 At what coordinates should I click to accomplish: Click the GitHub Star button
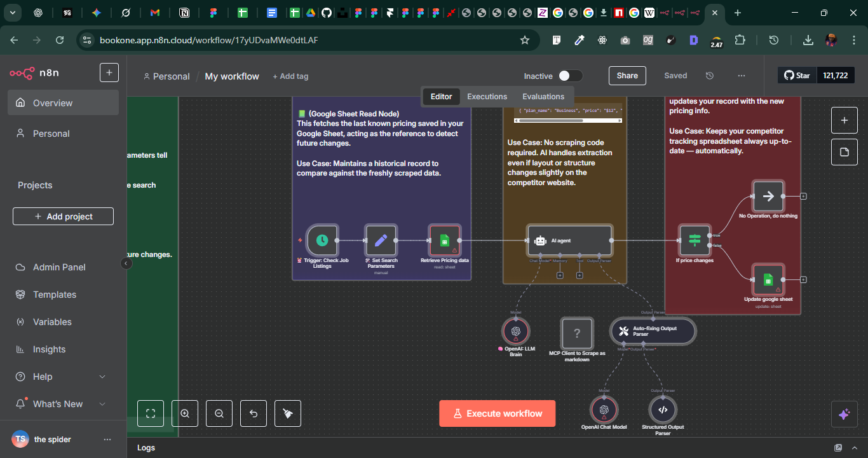coord(797,75)
